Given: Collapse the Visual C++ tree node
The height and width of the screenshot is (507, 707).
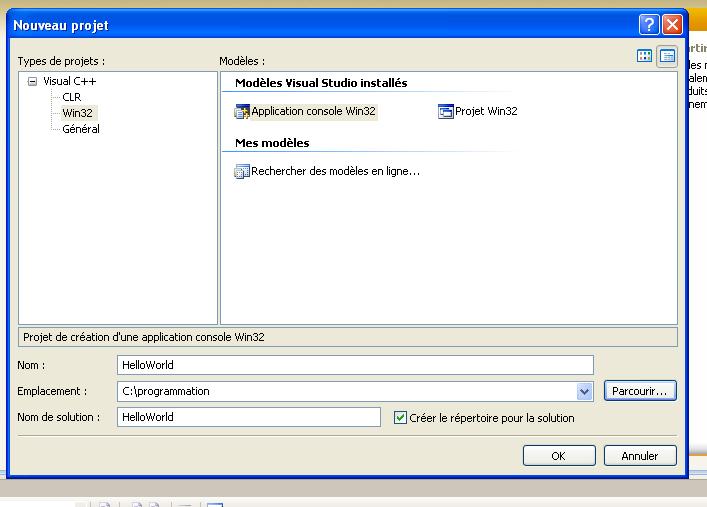Looking at the screenshot, I should tap(32, 81).
